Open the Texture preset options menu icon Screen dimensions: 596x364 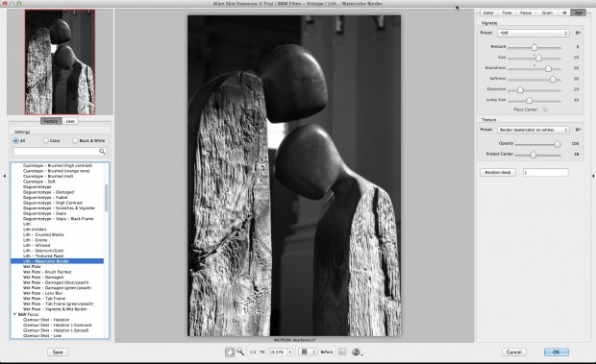[578, 130]
